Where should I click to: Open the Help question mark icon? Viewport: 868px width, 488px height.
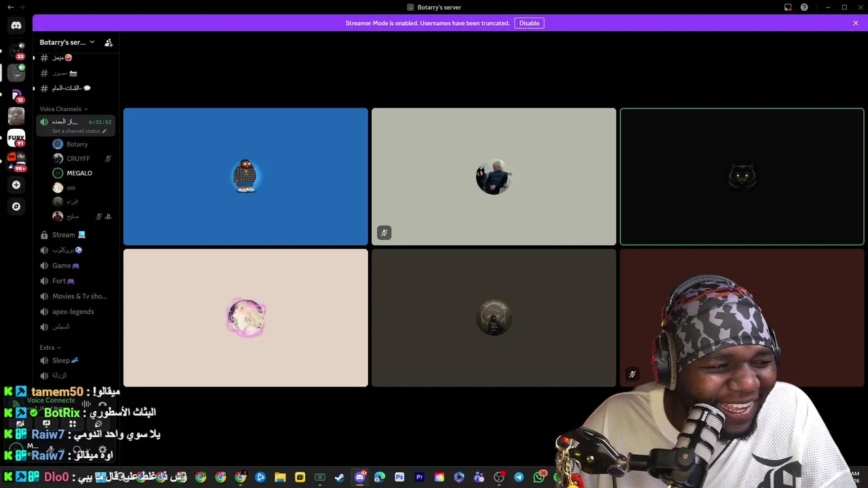[x=804, y=7]
